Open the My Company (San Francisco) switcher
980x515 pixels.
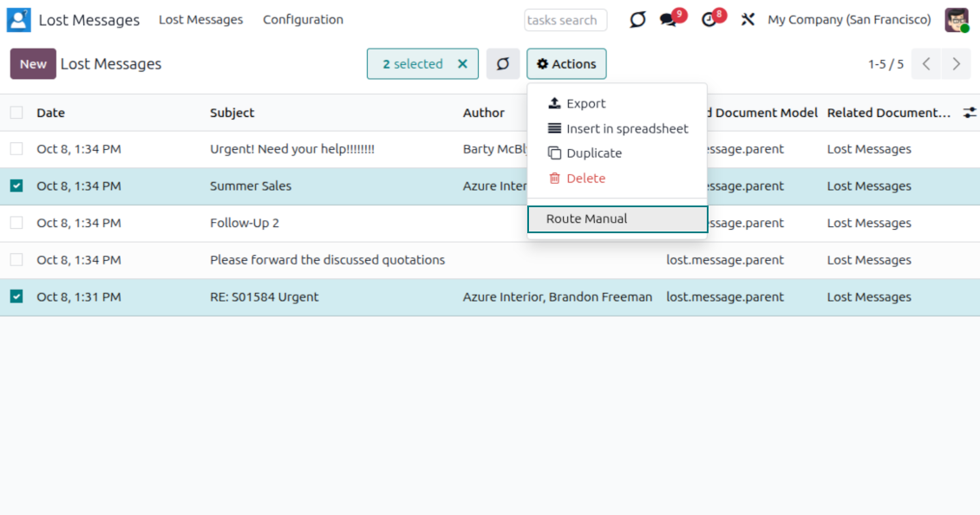849,20
